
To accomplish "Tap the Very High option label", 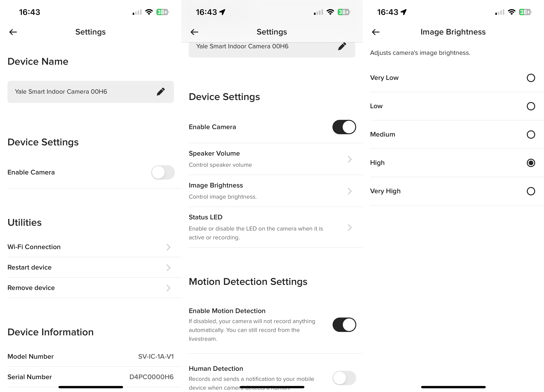I will [x=385, y=191].
